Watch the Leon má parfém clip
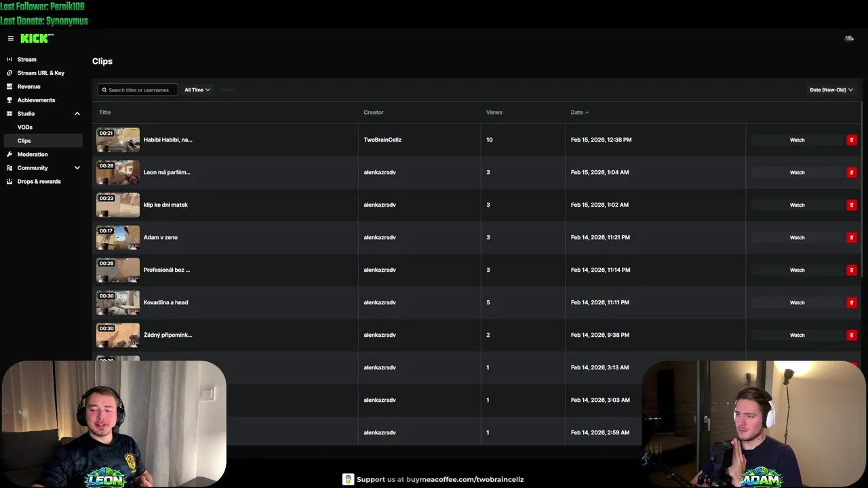 click(797, 172)
